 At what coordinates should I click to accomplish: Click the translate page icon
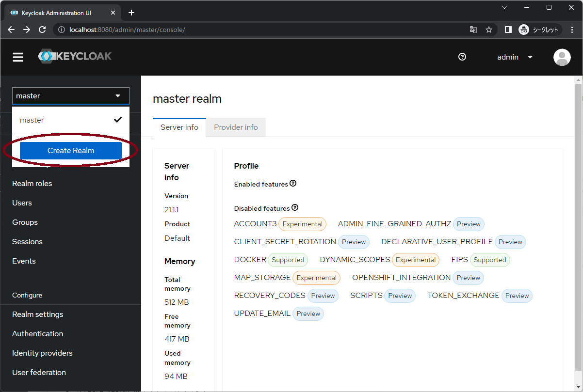(473, 30)
